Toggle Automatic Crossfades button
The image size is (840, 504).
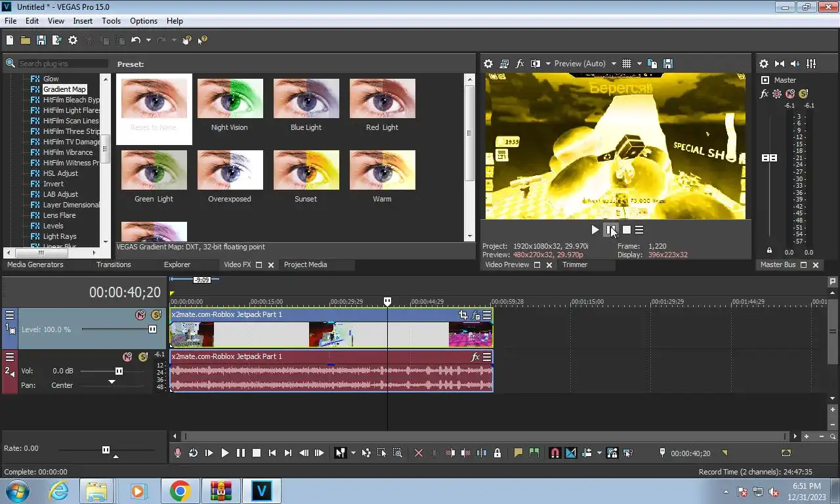[x=570, y=453]
